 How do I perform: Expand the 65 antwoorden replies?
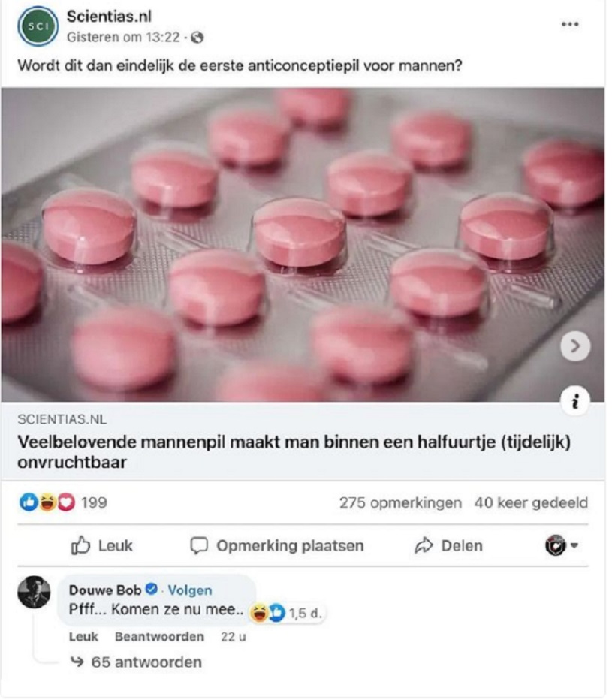tap(137, 662)
